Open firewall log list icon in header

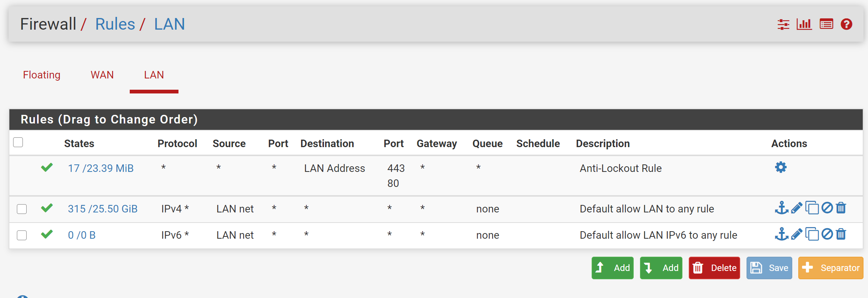pyautogui.click(x=826, y=24)
